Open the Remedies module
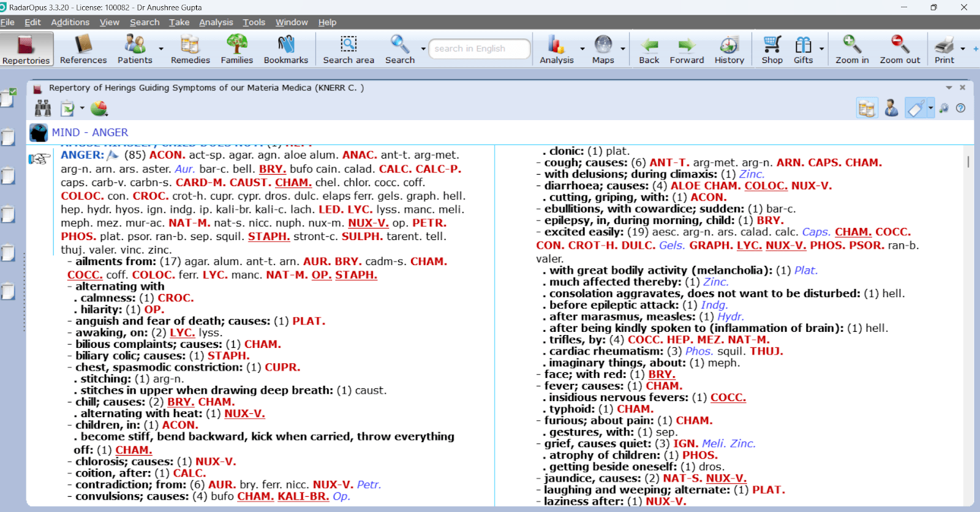The height and width of the screenshot is (512, 980). click(x=190, y=49)
